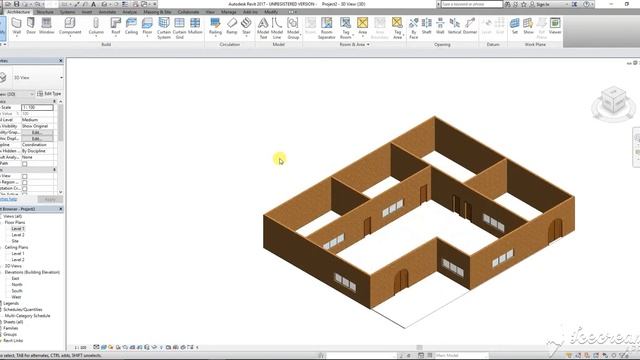Image resolution: width=640 pixels, height=360 pixels.
Task: Select the Railing tool
Action: coord(215,26)
